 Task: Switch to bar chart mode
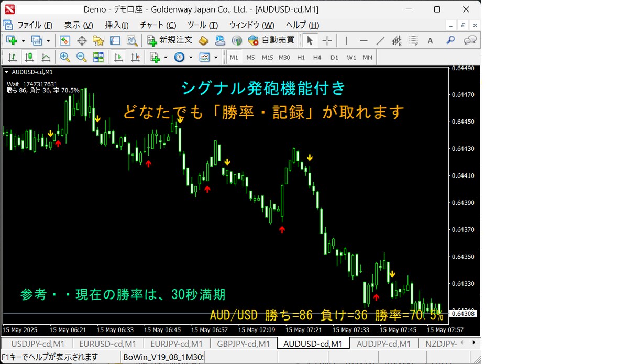(12, 57)
